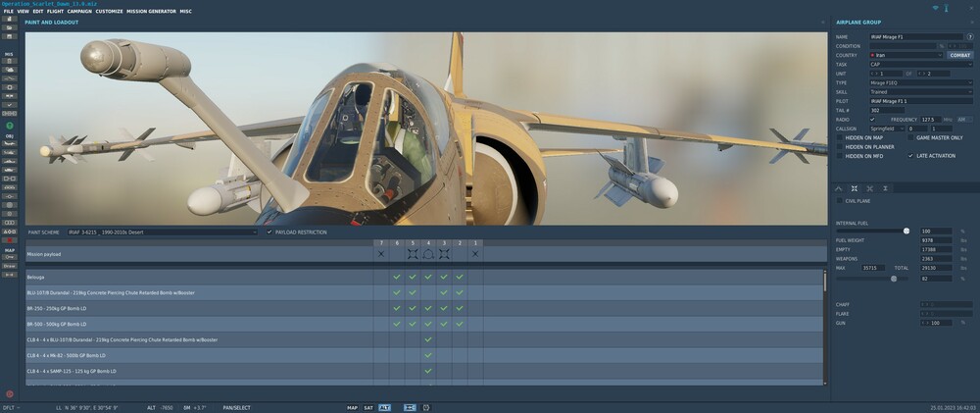The width and height of the screenshot is (980, 413).
Task: Select the Airplane group tool under OBJ
Action: pyautogui.click(x=10, y=144)
